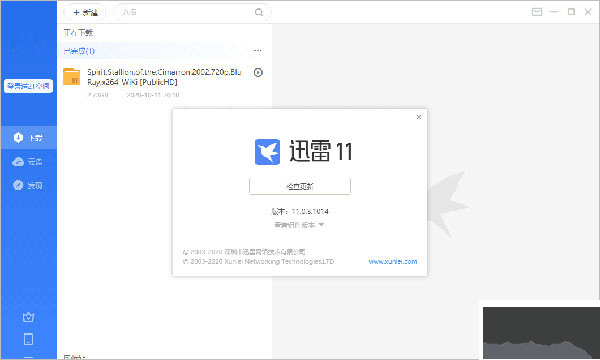
Task: Click the plus New task button
Action: point(85,12)
